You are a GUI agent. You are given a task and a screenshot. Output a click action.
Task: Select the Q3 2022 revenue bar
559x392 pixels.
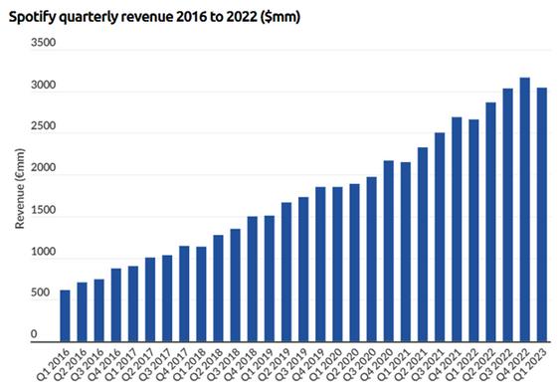tap(507, 215)
